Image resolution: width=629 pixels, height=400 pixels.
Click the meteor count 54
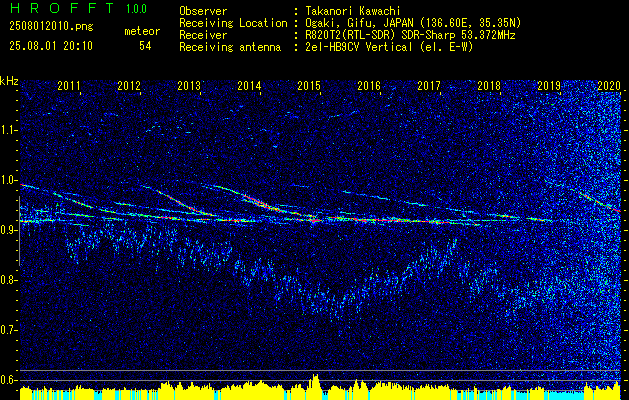tap(145, 46)
